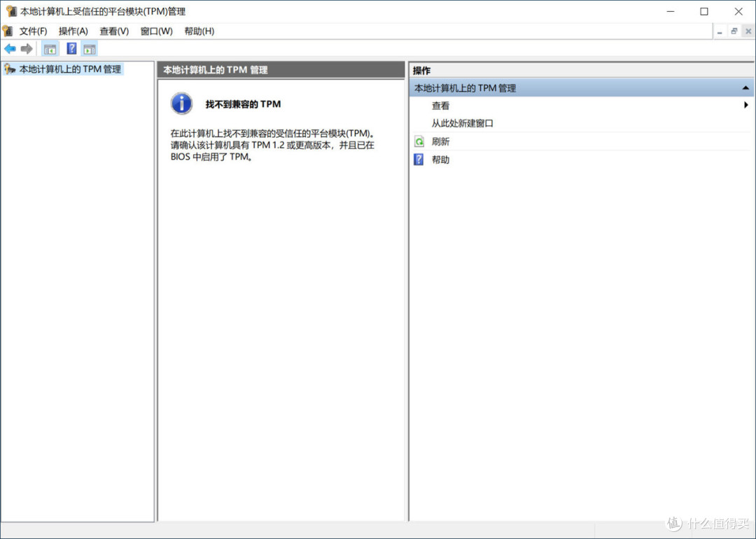Click the blue 帮助 question-mark icon
The height and width of the screenshot is (539, 756).
click(x=418, y=159)
